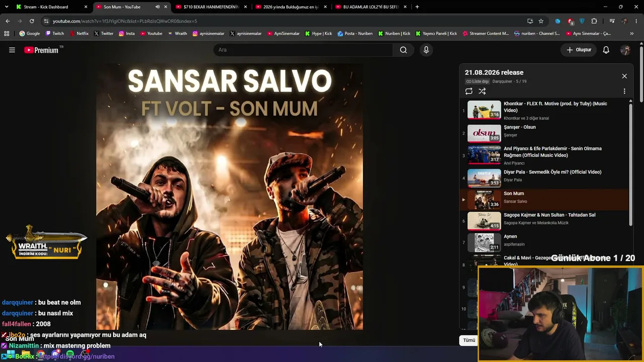Bookmark this page with the star

[541, 21]
